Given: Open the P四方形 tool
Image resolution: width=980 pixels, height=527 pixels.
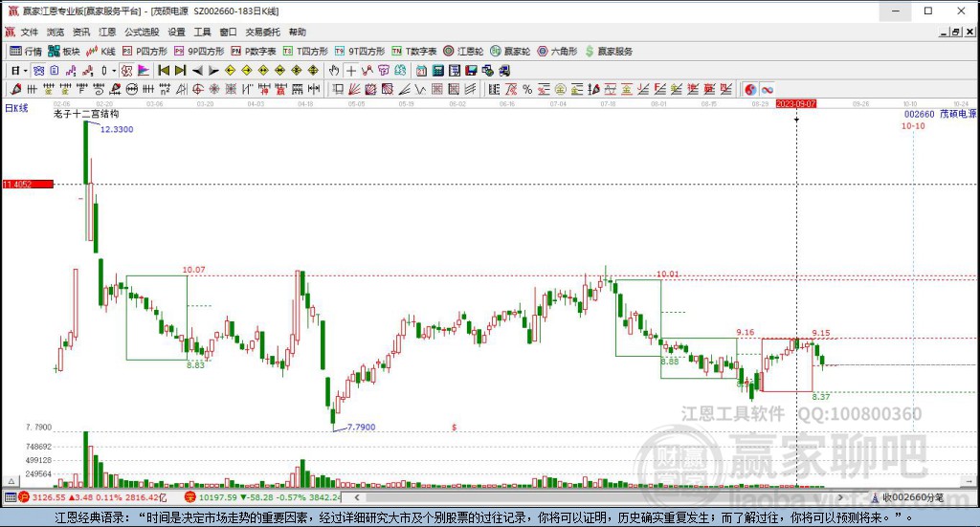Looking at the screenshot, I should [x=145, y=52].
